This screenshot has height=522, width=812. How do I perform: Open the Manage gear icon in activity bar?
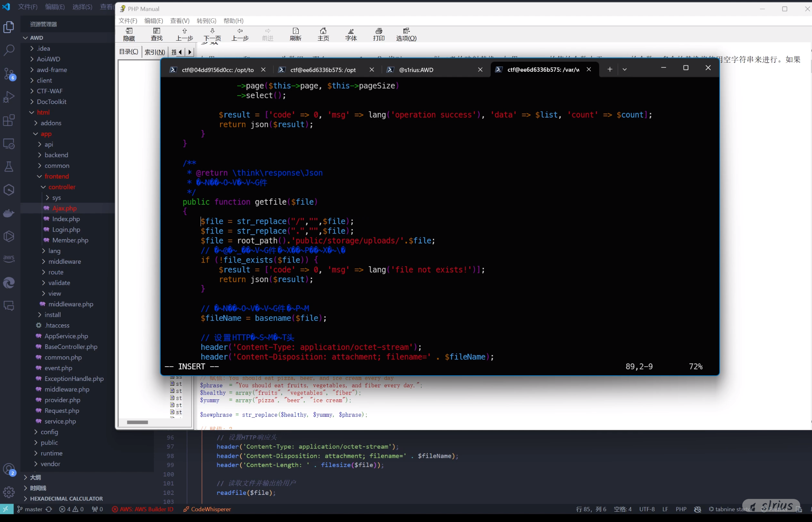point(9,492)
